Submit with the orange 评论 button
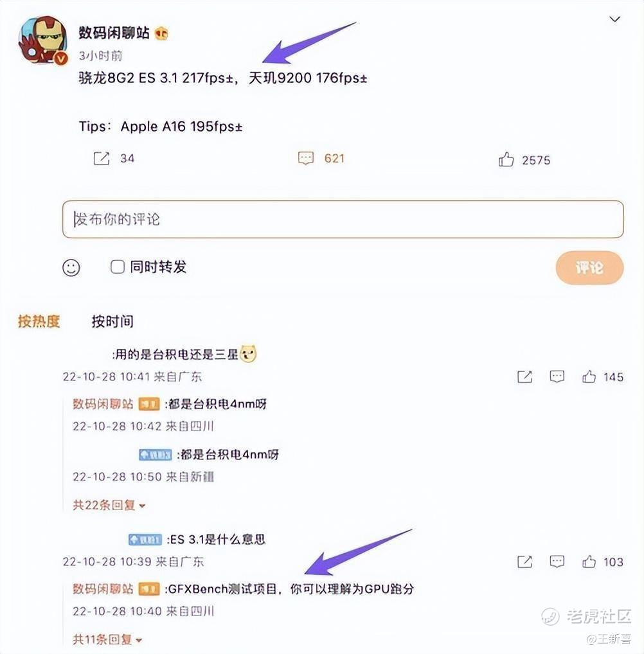 [589, 268]
